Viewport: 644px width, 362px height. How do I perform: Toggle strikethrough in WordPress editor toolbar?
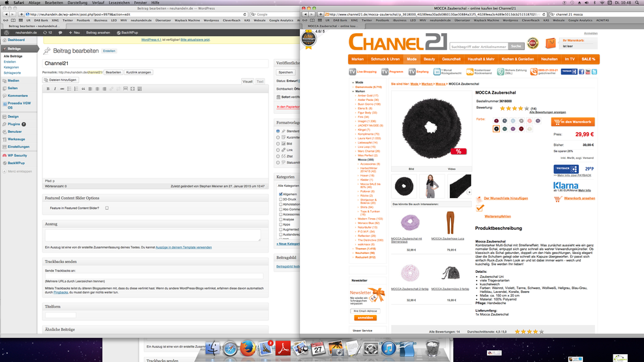click(62, 89)
